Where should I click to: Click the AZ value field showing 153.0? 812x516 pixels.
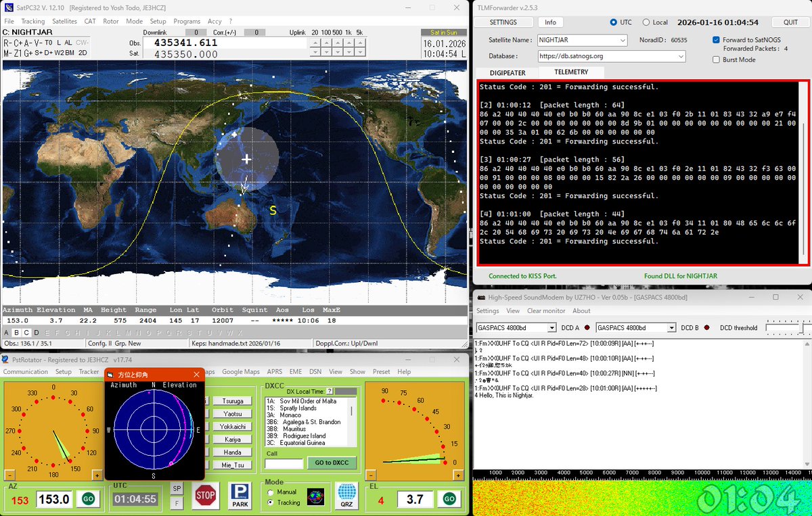pos(54,499)
